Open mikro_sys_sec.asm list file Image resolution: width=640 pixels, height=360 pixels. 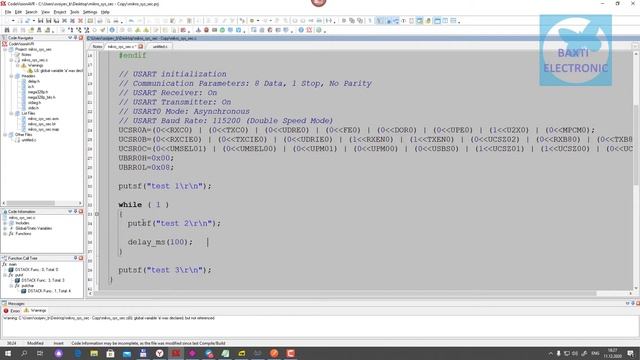[x=43, y=118]
